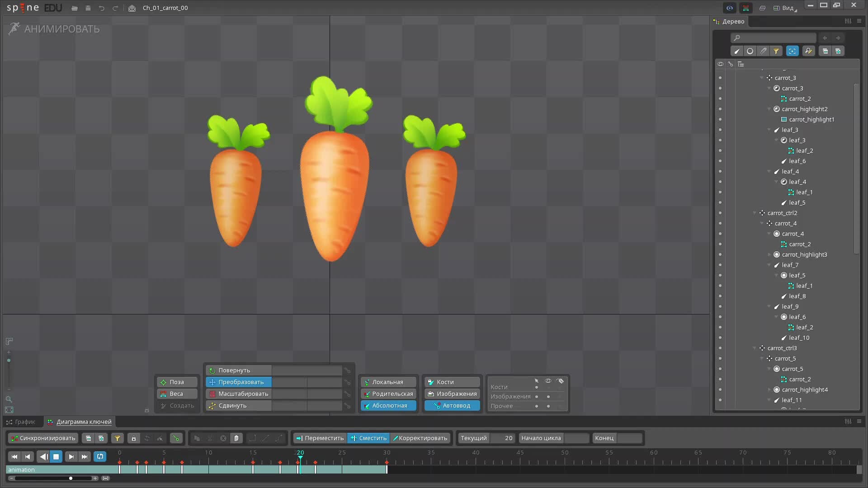Click the search-settings magnifier icon in the tree panel
Viewport: 868px width, 488px height.
pos(808,51)
